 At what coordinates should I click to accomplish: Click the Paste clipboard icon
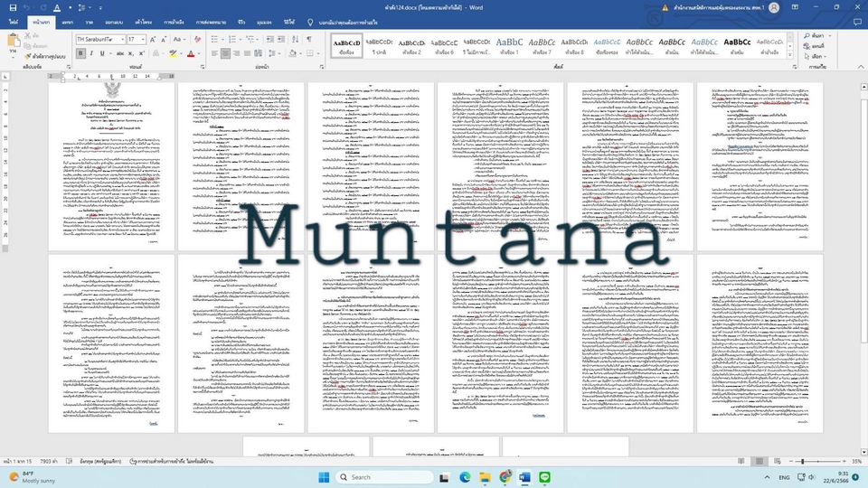pyautogui.click(x=13, y=42)
